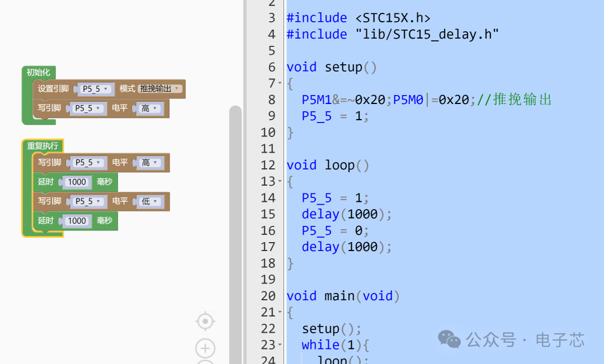
Task: Click the 'void main(void)' code line
Action: click(x=343, y=296)
